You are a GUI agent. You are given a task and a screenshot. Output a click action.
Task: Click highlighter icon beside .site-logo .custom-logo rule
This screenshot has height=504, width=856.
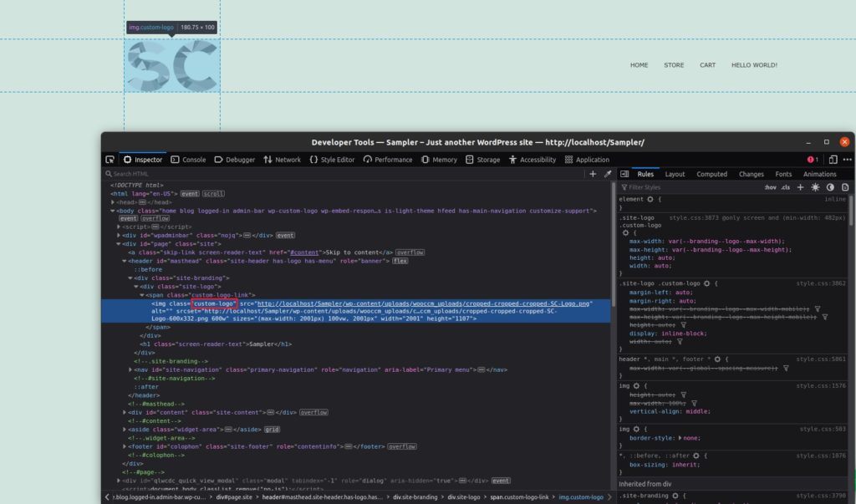coord(707,283)
